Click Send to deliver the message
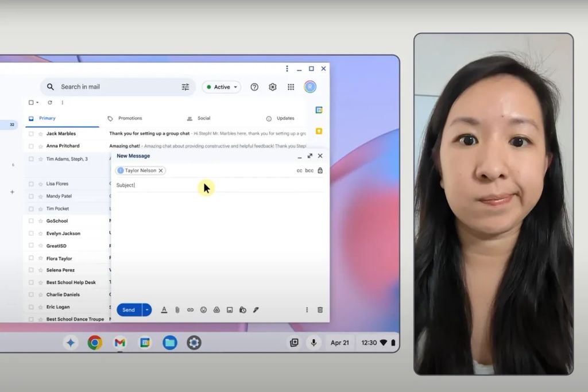 click(128, 309)
